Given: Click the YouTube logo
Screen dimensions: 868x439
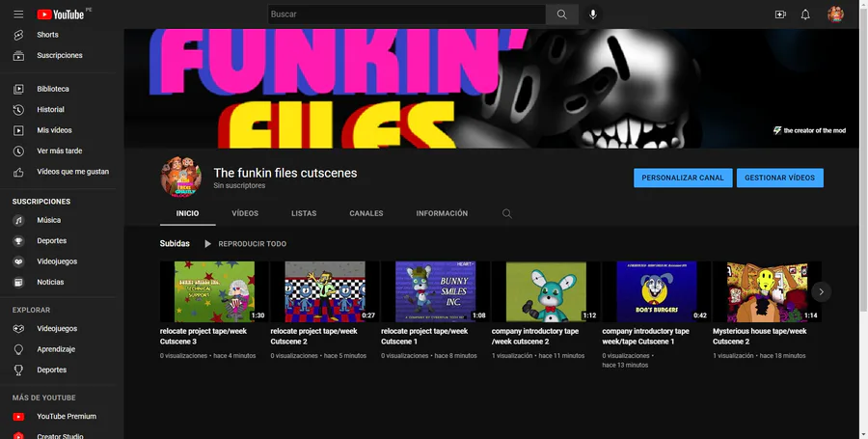Looking at the screenshot, I should [61, 14].
